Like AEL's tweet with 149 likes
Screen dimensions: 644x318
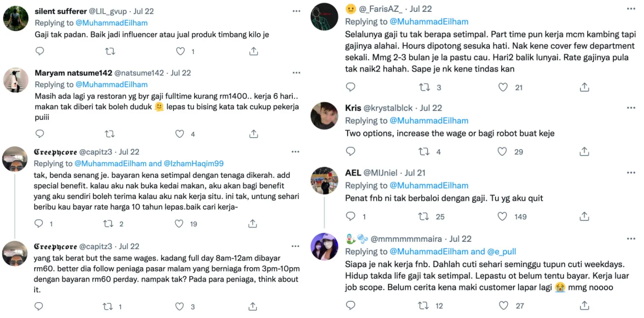click(x=502, y=216)
